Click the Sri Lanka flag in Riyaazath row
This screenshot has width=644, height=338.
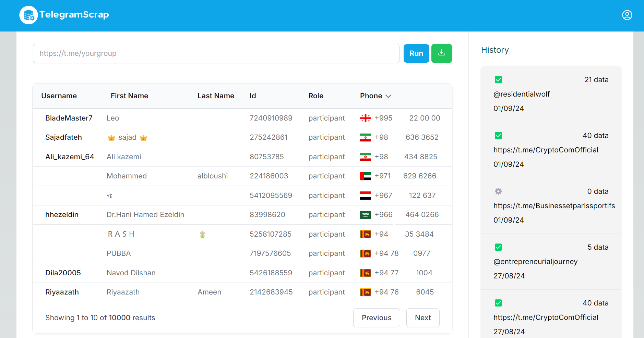(366, 292)
